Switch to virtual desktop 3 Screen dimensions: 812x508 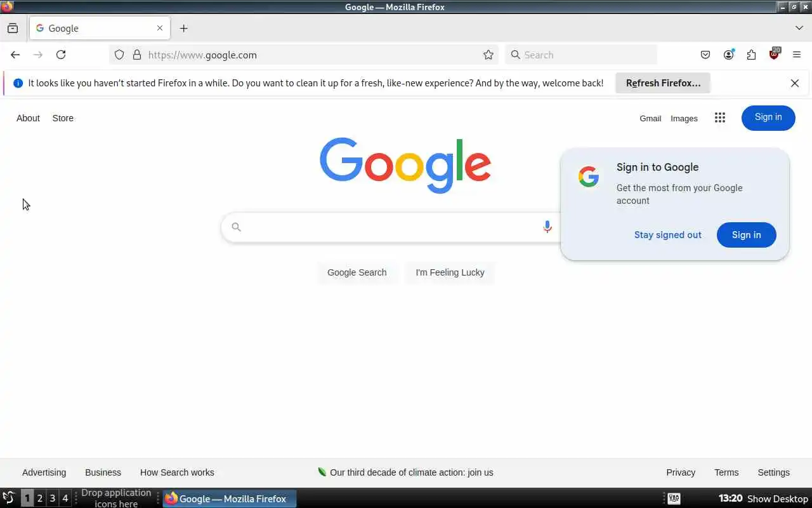click(53, 498)
